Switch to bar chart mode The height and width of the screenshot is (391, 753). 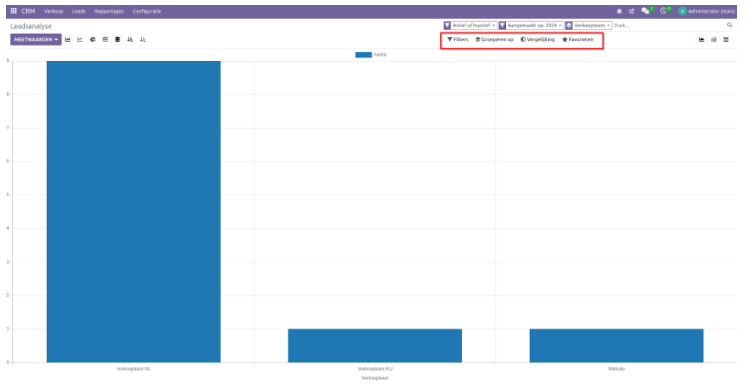pos(68,39)
